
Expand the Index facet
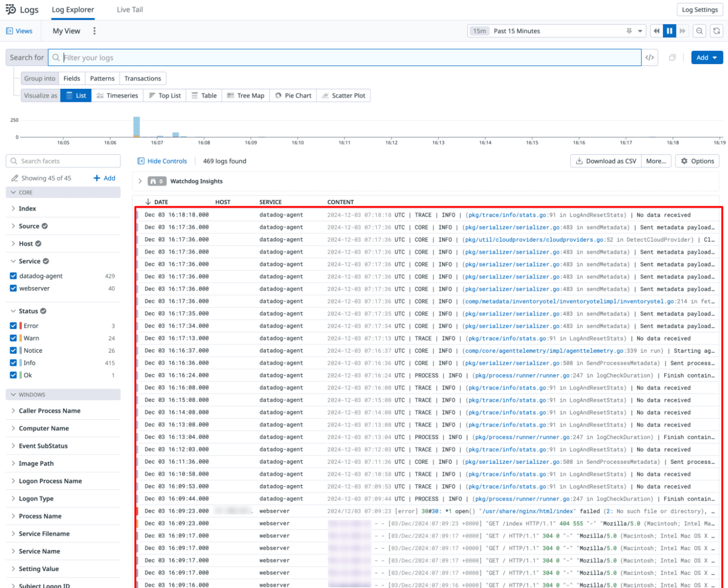(x=13, y=208)
